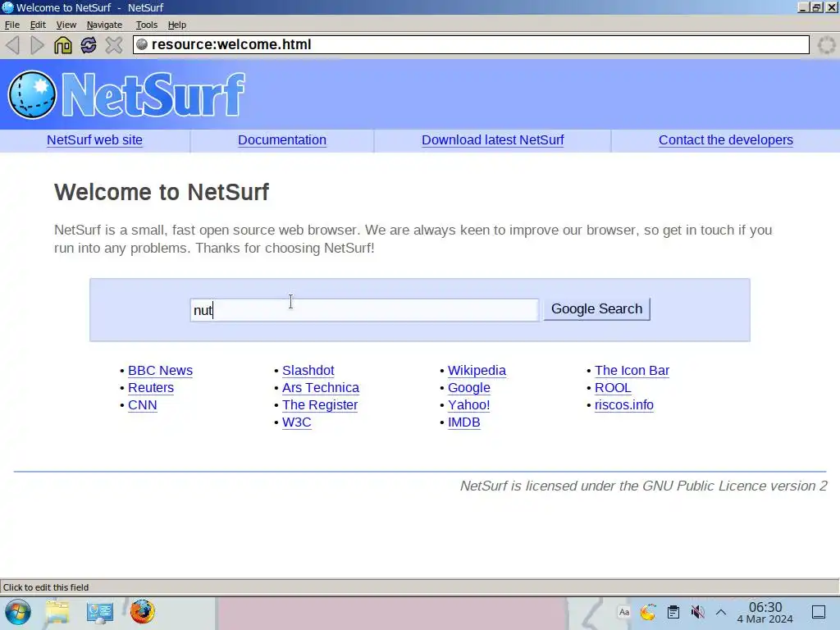Stop loading with the X toolbar icon
Image resolution: width=840 pixels, height=630 pixels.
pyautogui.click(x=113, y=45)
